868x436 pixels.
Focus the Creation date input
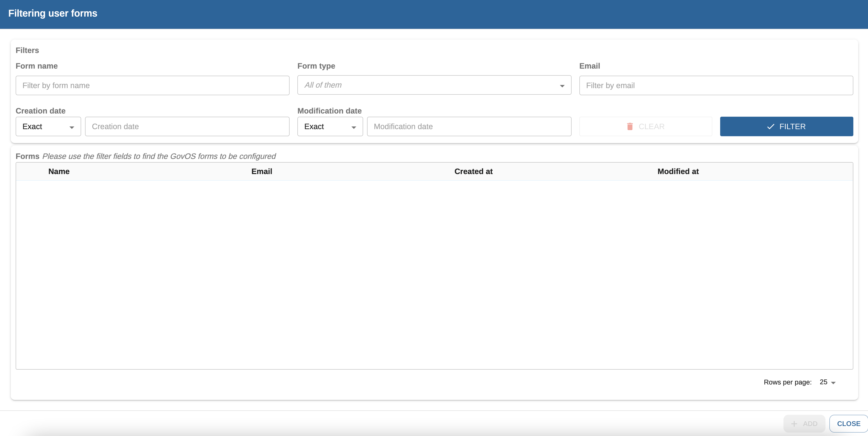(x=187, y=127)
